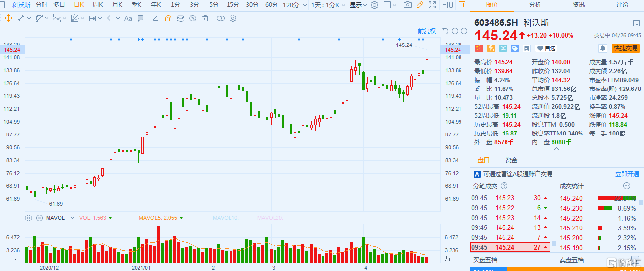Viewport: 644px width, 271px height.
Task: Switch to the 周K weekly chart
Action: tap(98, 5)
